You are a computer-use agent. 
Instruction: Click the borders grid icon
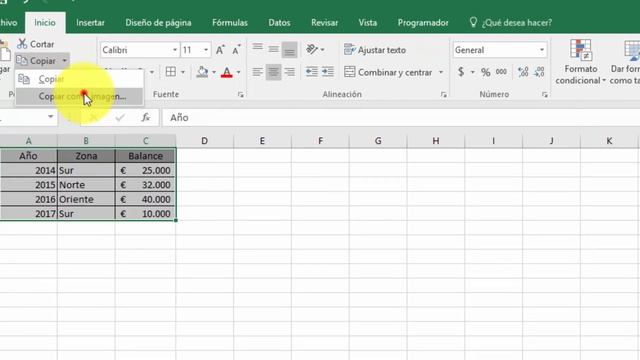[x=171, y=72]
